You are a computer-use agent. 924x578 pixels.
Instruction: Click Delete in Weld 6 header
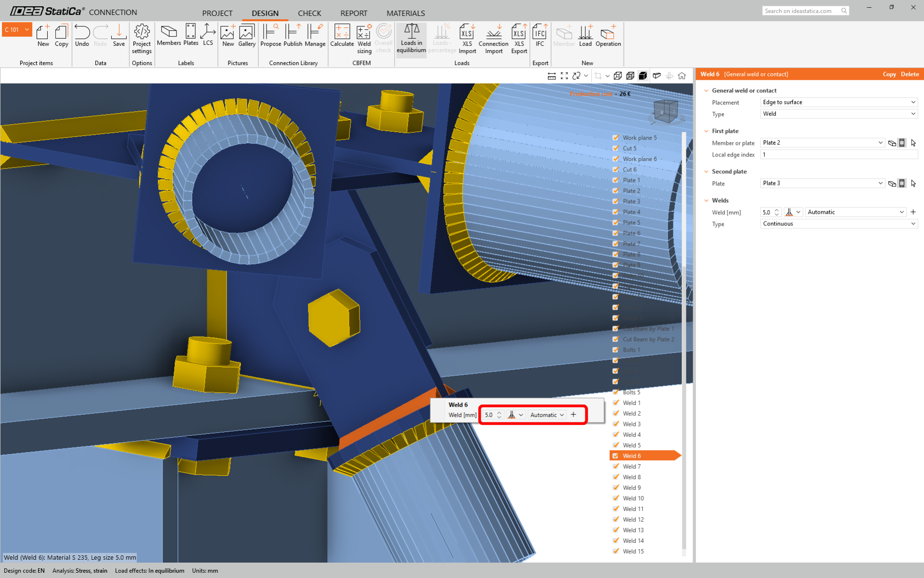click(910, 74)
